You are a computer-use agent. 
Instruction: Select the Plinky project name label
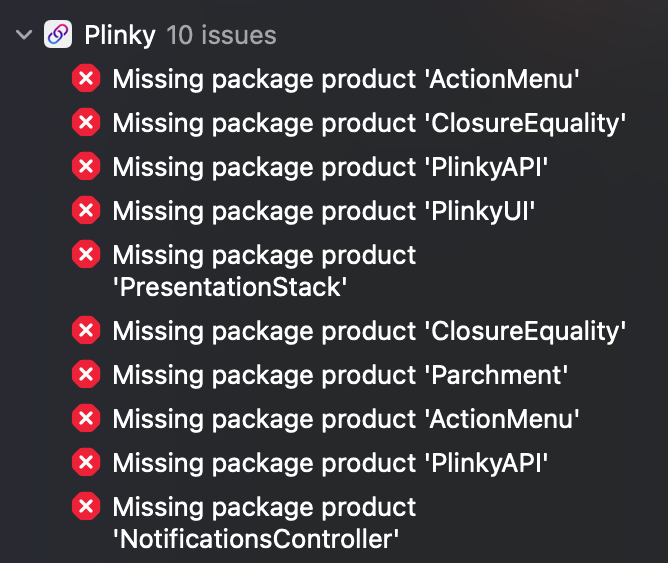(119, 36)
